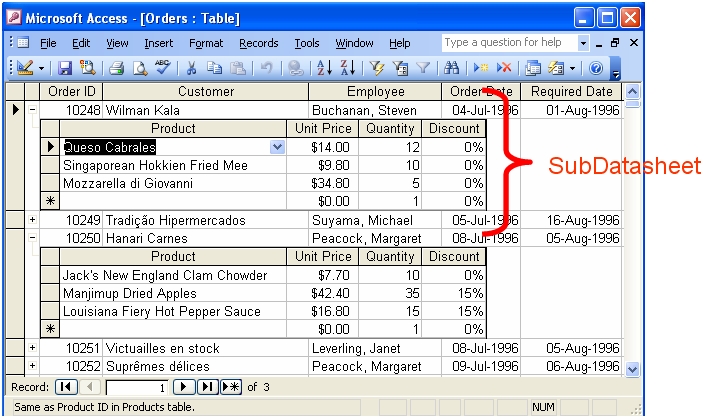Collapse the subdatasheet for order 10250
Viewport: 705px width, 417px height.
pyautogui.click(x=32, y=238)
